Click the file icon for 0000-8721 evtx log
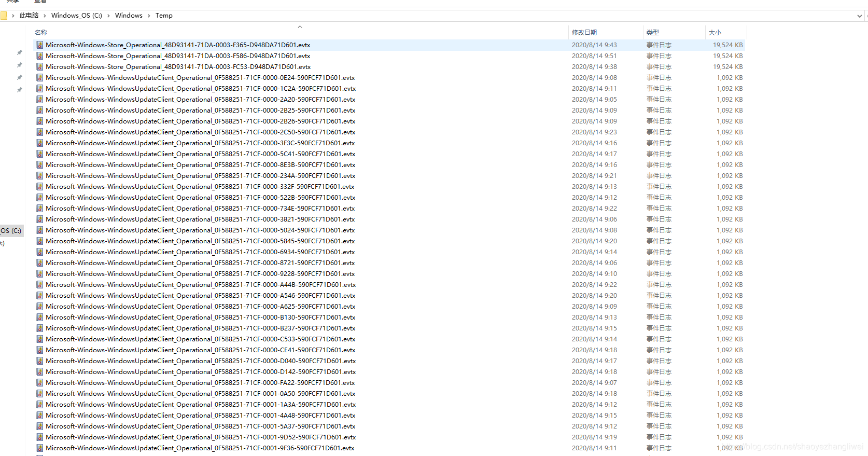This screenshot has height=456, width=868. (x=39, y=263)
